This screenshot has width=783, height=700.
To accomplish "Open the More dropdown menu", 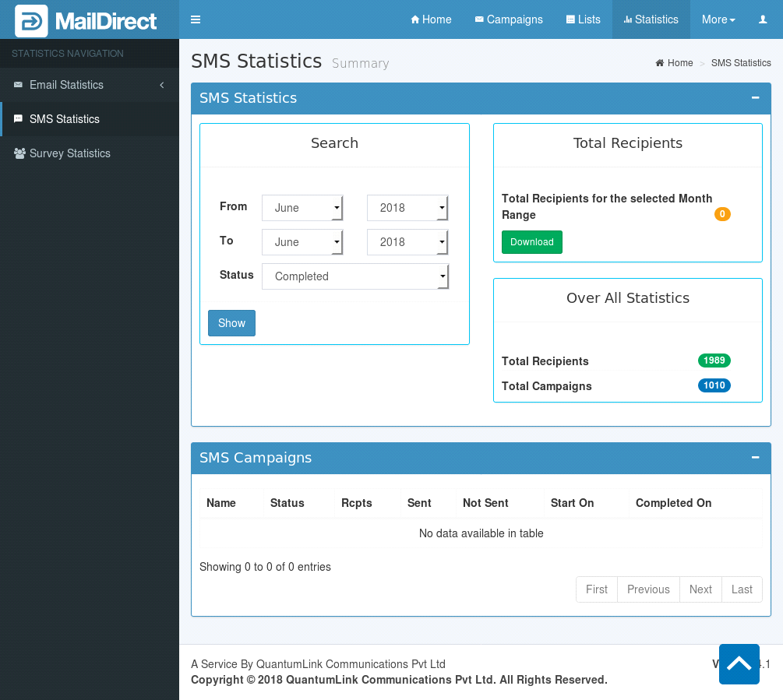I will [718, 19].
